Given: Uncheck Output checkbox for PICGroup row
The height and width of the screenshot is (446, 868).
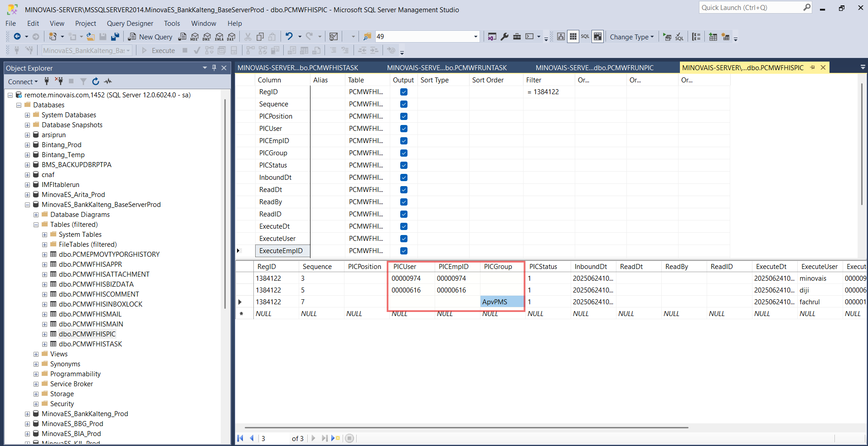Looking at the screenshot, I should pos(404,153).
